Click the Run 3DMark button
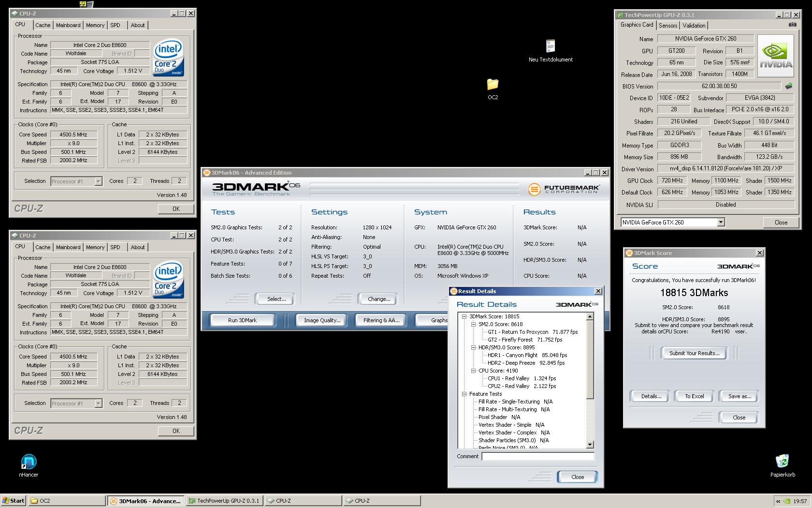The width and height of the screenshot is (812, 508). click(242, 320)
